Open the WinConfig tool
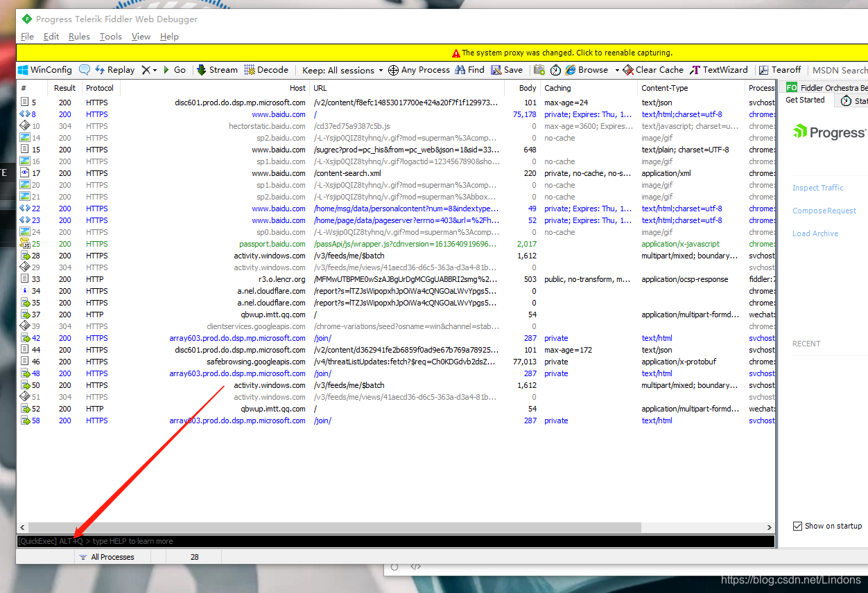This screenshot has height=593, width=868. click(45, 70)
